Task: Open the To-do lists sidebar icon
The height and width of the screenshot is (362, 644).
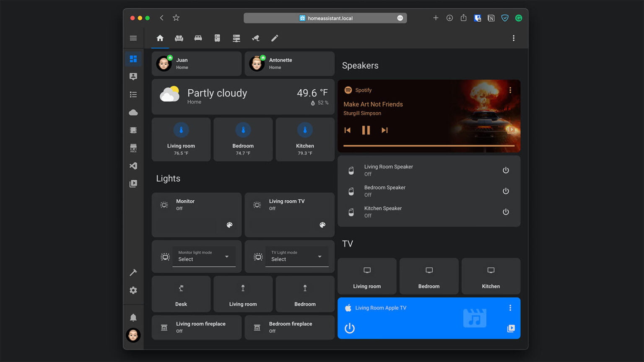Action: (133, 94)
